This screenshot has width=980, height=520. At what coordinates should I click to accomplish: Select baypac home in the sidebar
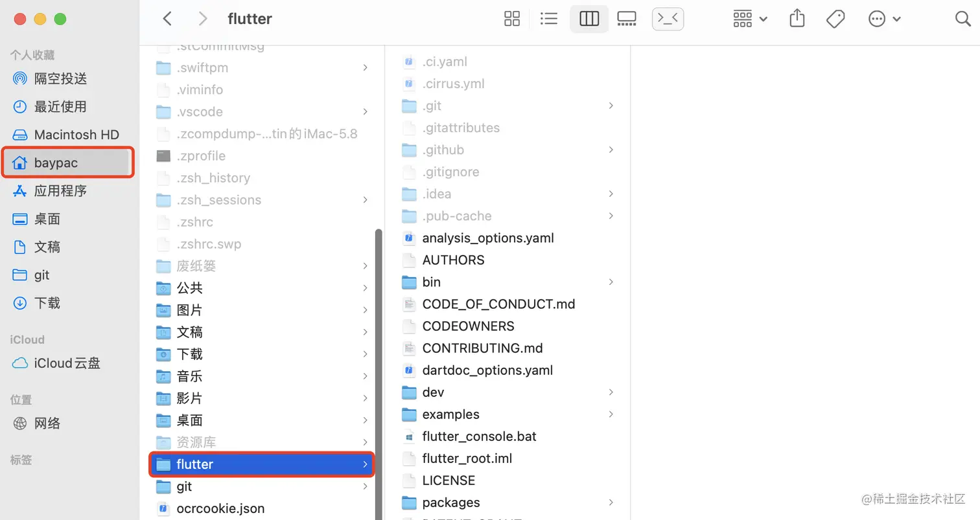point(68,163)
